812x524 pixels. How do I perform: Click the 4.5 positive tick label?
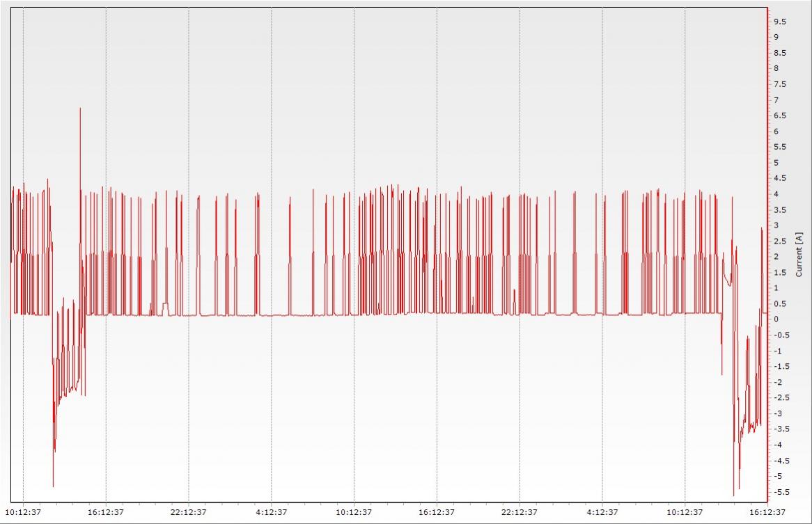tap(780, 178)
